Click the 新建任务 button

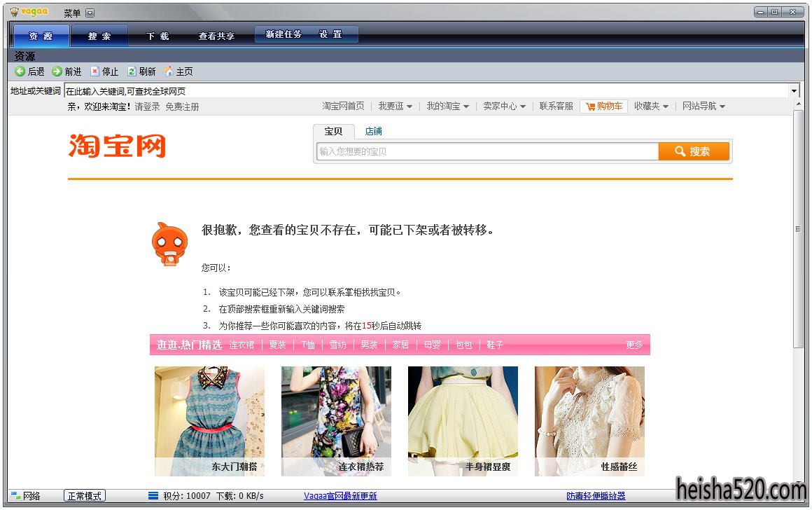click(283, 34)
